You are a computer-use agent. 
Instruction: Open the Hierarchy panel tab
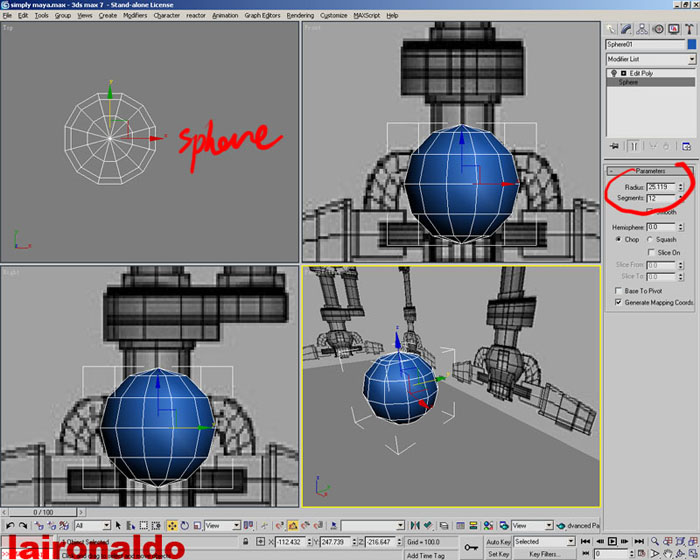tap(645, 30)
